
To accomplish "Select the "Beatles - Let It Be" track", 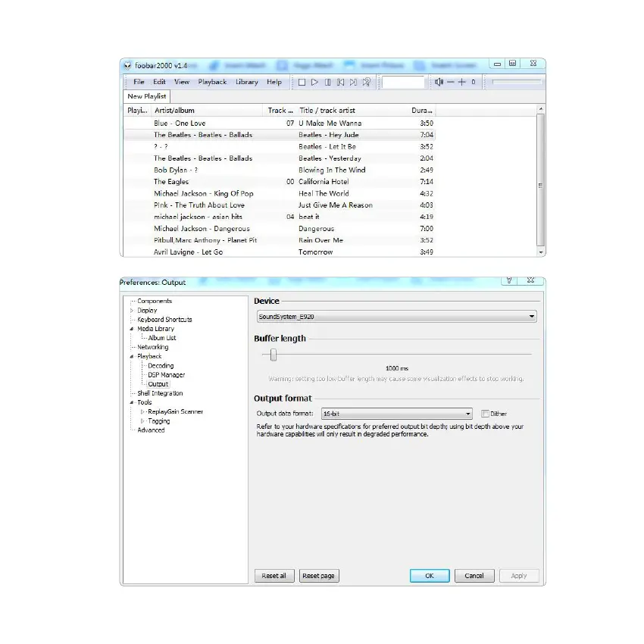I will pyautogui.click(x=280, y=147).
